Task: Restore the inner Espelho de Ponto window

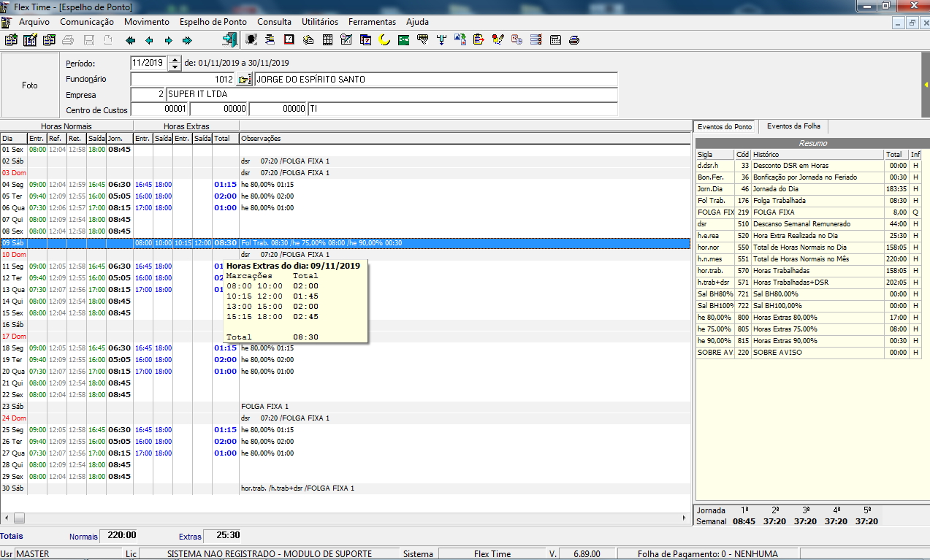Action: click(x=912, y=23)
